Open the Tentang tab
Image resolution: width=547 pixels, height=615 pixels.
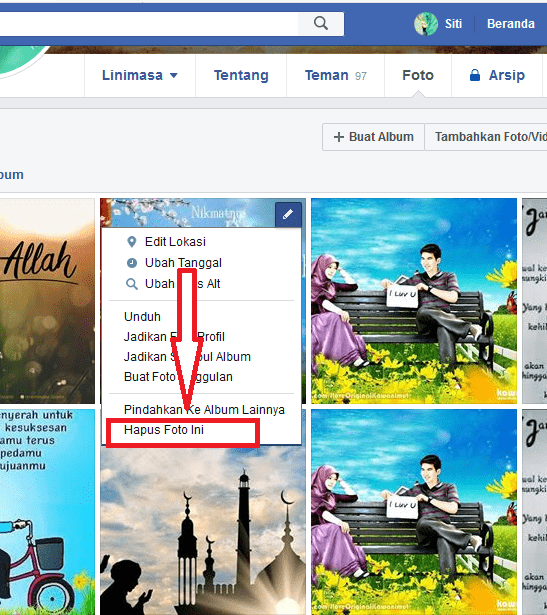tap(241, 75)
